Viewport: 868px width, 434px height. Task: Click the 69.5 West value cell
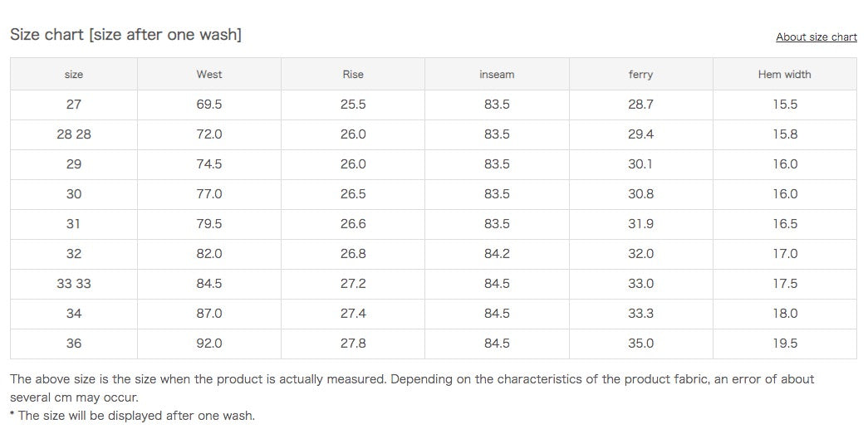pyautogui.click(x=209, y=105)
